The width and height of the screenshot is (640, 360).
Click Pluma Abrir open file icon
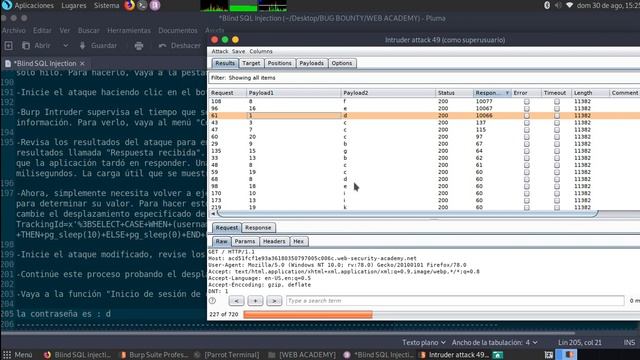click(26, 46)
